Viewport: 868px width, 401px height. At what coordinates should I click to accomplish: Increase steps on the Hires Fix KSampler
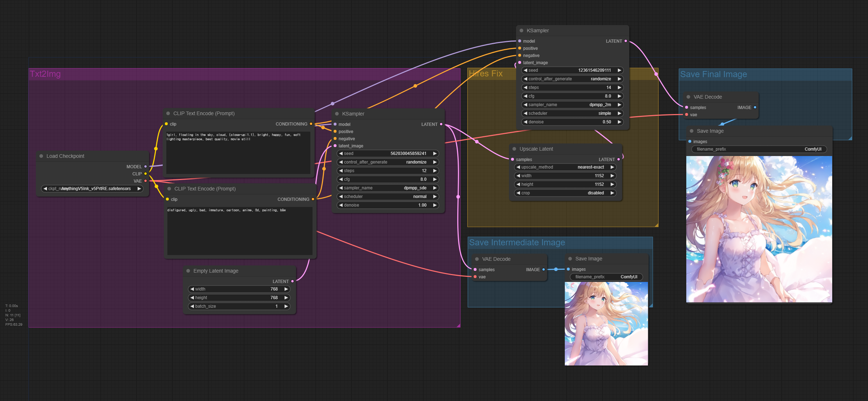619,88
